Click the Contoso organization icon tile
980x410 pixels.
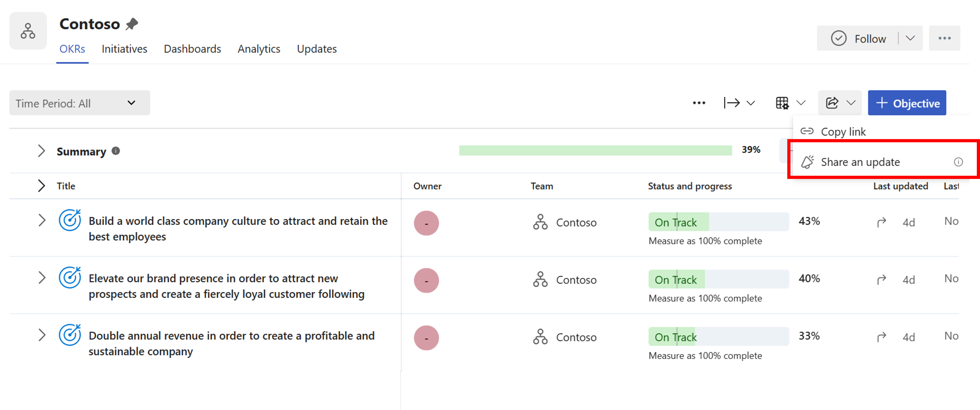tap(28, 31)
